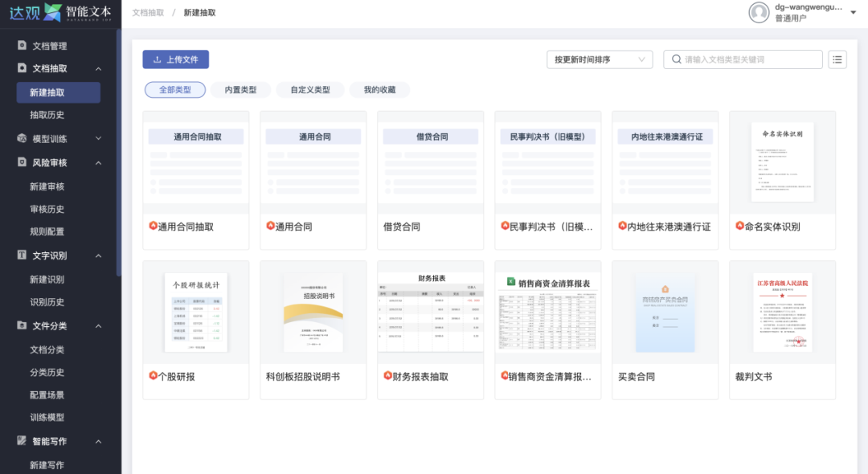Open 审核历史 in the sidebar

(x=47, y=209)
